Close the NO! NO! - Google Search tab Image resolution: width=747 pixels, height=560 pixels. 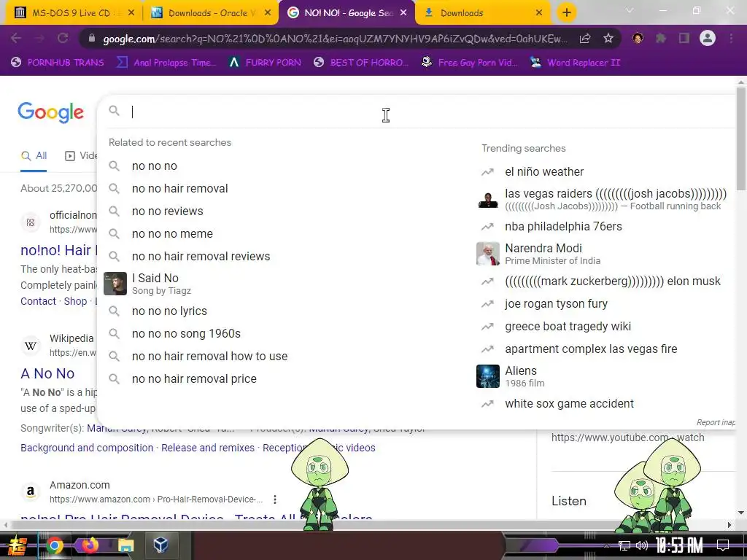pos(403,13)
